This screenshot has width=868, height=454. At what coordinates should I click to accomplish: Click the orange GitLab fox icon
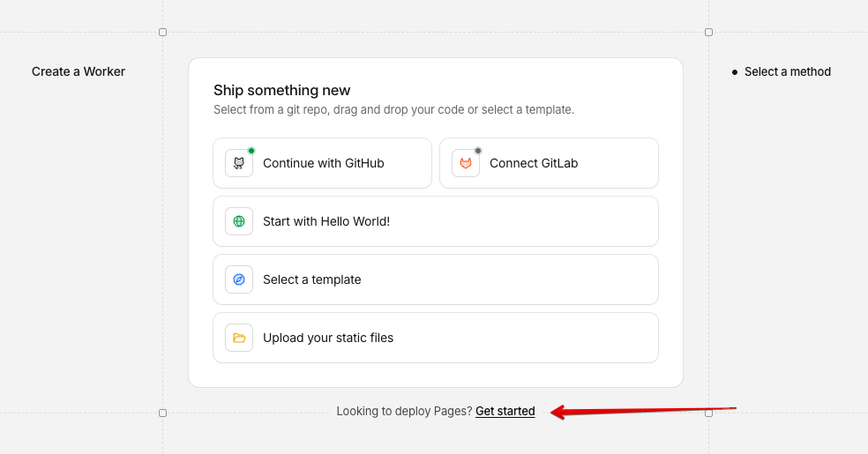click(x=466, y=163)
